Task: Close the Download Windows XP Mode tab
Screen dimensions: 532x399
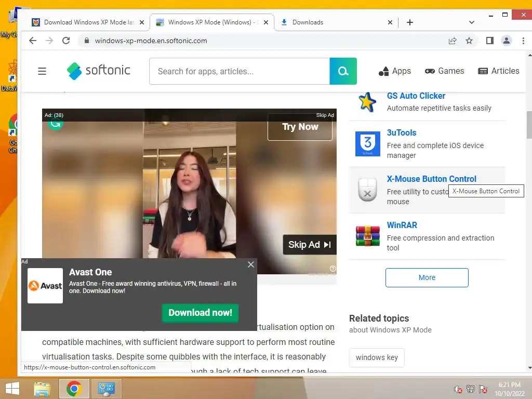Action: tap(142, 22)
